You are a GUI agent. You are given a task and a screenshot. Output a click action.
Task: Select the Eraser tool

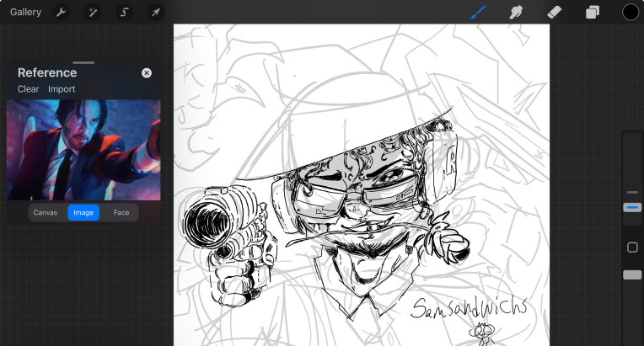(x=554, y=13)
